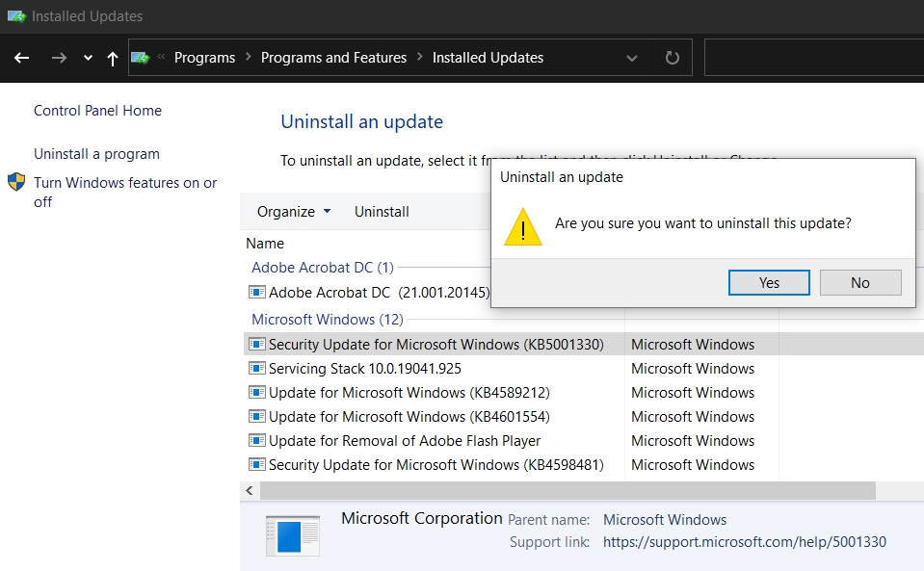Select Servicing Stack 10.0.19041.925 entry
The image size is (924, 571).
click(365, 369)
